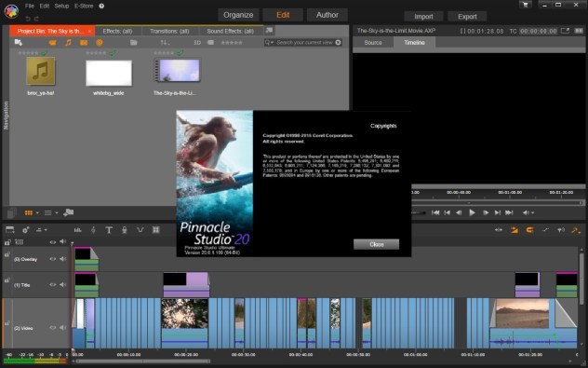Click the Import button

(423, 17)
